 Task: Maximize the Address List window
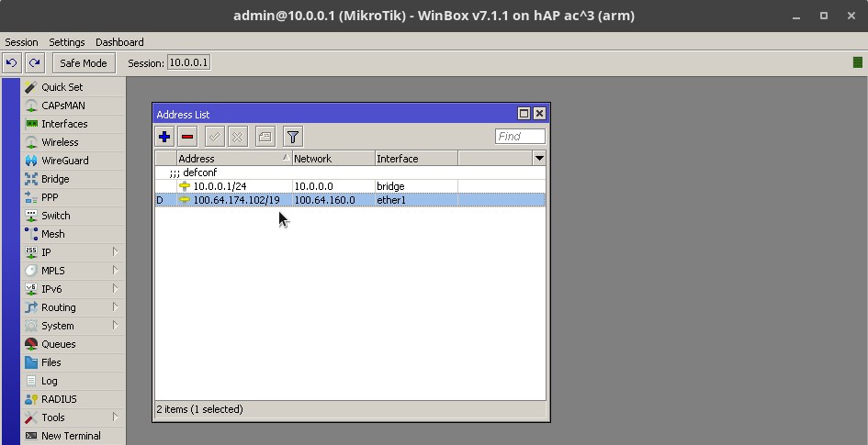click(x=524, y=114)
